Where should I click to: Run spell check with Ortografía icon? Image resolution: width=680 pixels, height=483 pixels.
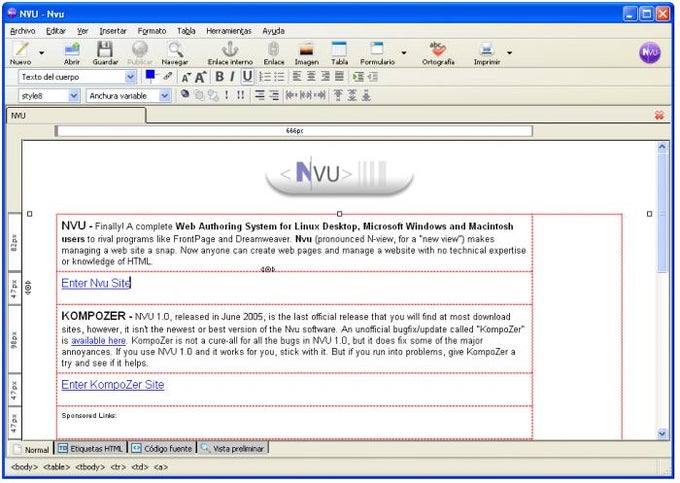438,53
